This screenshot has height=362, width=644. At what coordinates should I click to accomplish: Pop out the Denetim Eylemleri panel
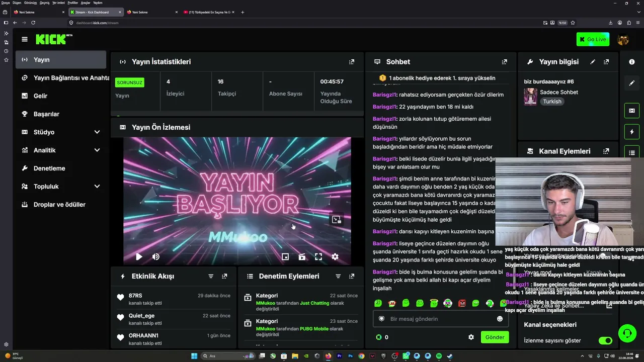point(352,276)
